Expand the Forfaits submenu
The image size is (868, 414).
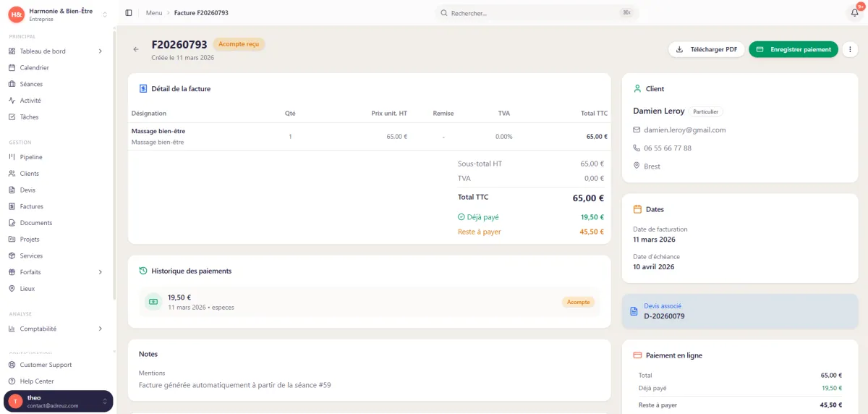[x=100, y=272]
